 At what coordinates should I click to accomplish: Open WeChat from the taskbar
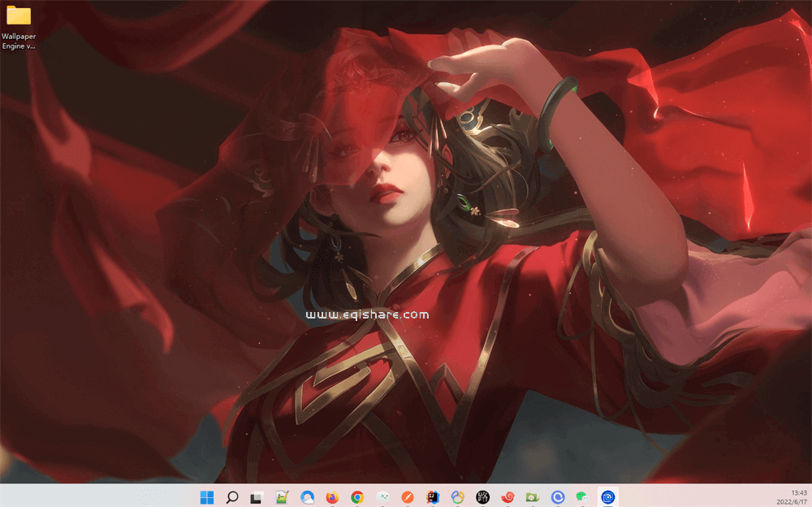(581, 496)
